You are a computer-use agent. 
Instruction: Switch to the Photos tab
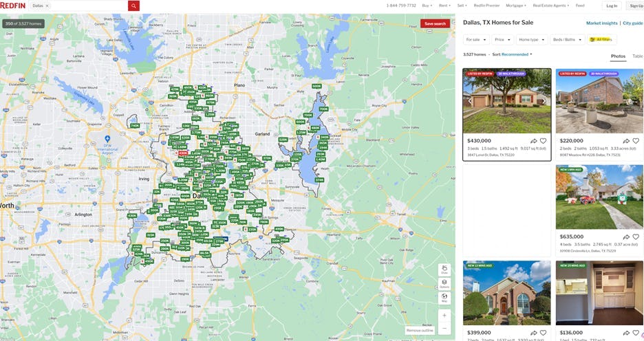618,56
